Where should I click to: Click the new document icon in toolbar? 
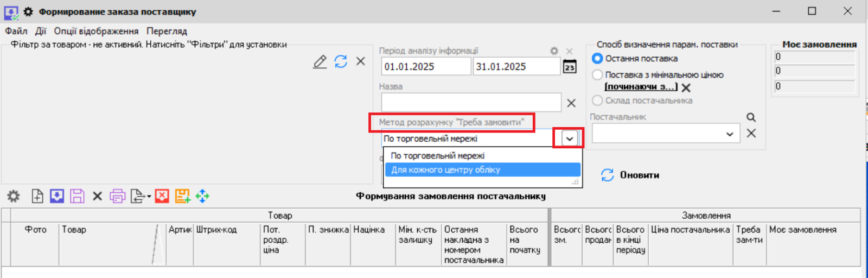37,196
